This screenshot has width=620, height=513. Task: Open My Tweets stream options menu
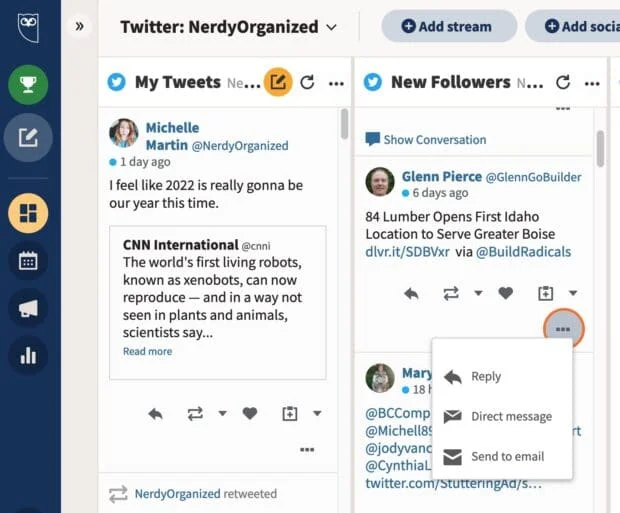pyautogui.click(x=336, y=83)
